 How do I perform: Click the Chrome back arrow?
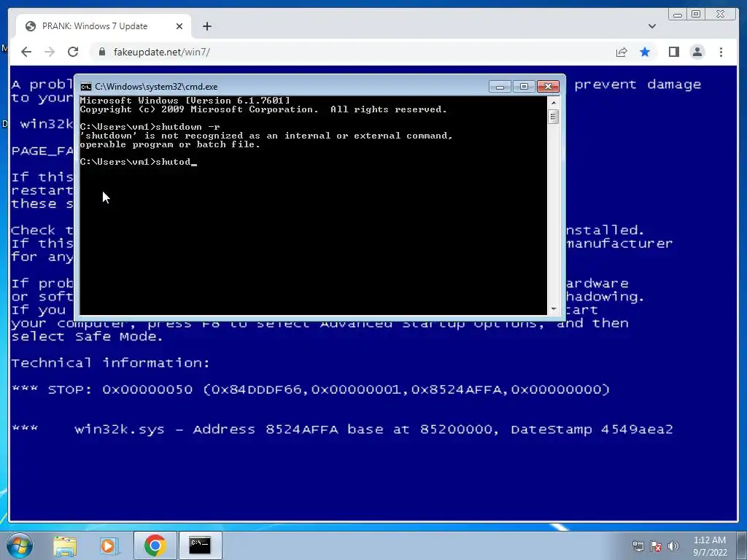click(26, 52)
